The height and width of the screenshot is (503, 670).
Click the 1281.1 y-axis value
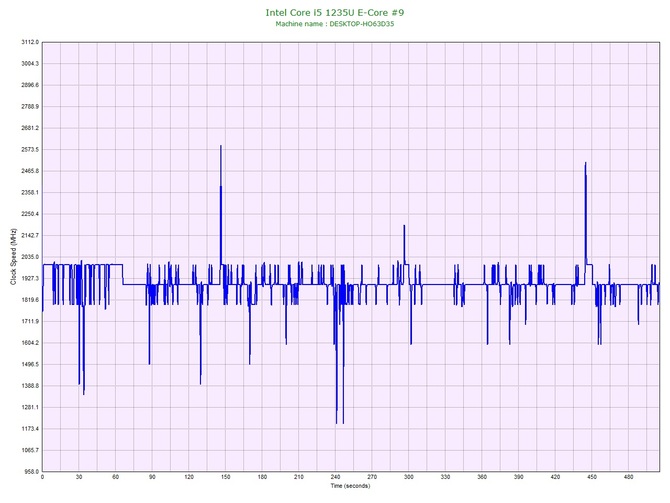pos(30,407)
